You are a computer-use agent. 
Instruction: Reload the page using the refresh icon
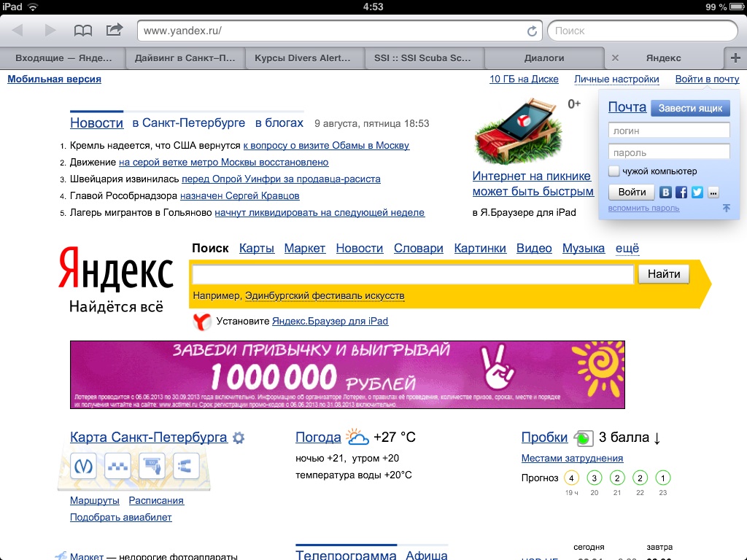coord(533,31)
